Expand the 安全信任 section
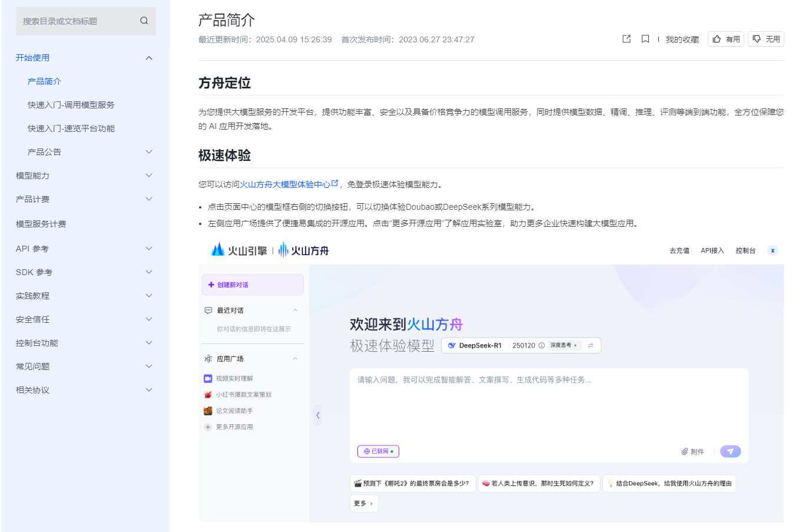This screenshot has height=532, width=812. point(149,319)
